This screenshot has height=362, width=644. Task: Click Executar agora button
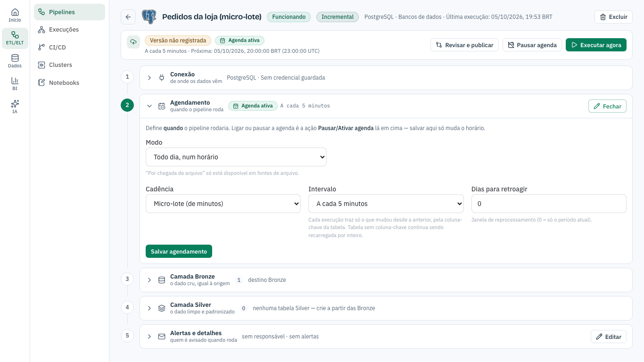coord(596,45)
